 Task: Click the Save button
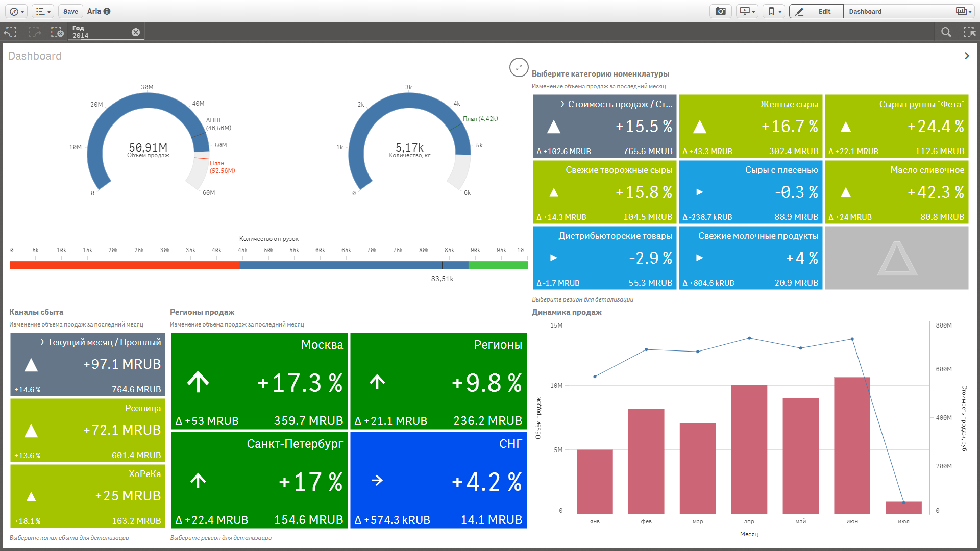click(70, 11)
